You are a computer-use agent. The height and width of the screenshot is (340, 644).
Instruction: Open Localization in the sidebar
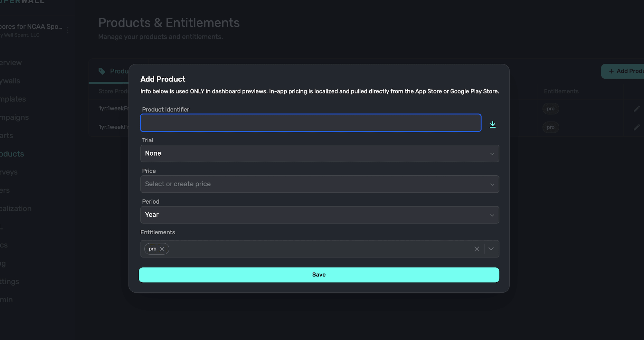(15, 209)
